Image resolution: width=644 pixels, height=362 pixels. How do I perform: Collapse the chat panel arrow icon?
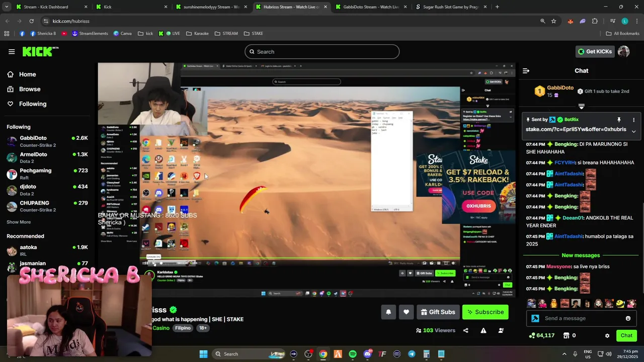pos(526,71)
